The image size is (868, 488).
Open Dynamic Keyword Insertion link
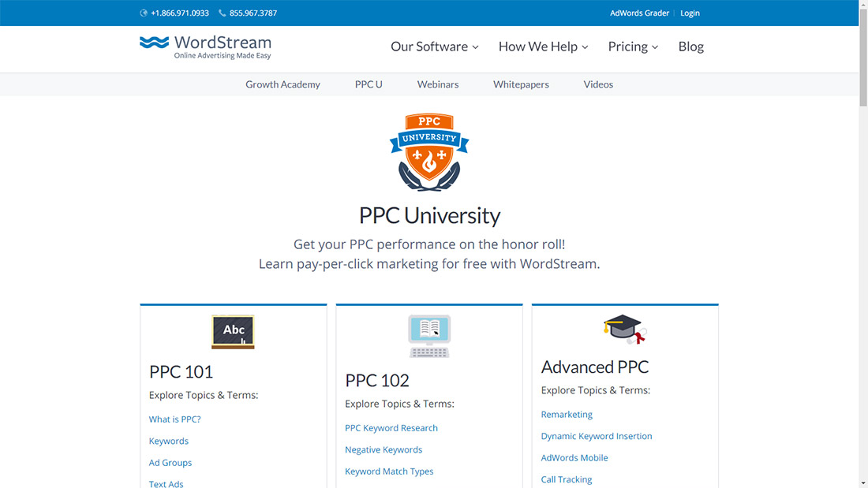(597, 436)
